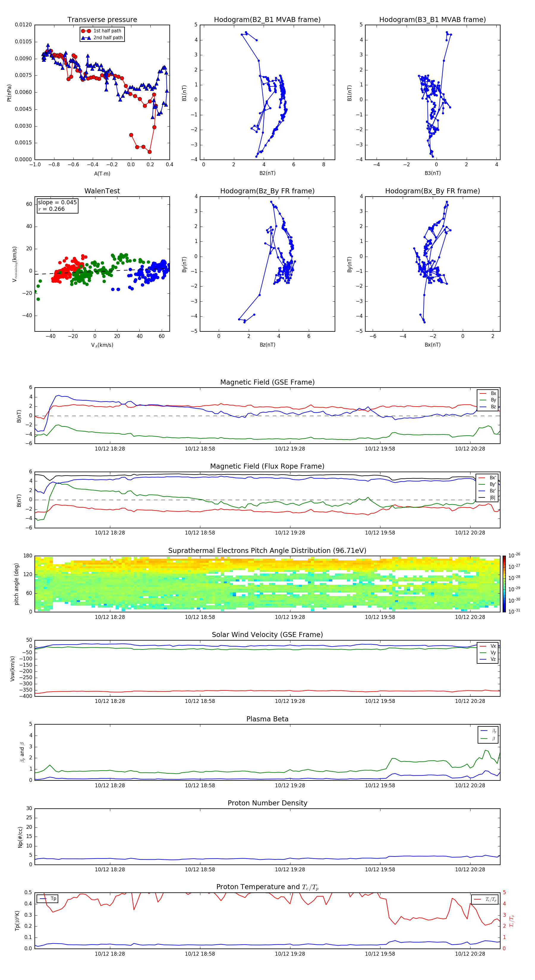Click the 'Solar Wind Velocity (GSE Frame)' title
Screen dimensions: 535x980
(267, 635)
